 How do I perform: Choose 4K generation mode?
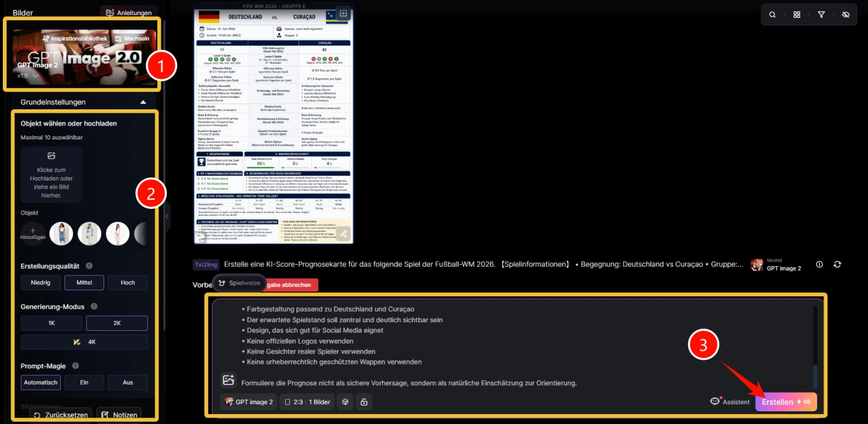(84, 342)
